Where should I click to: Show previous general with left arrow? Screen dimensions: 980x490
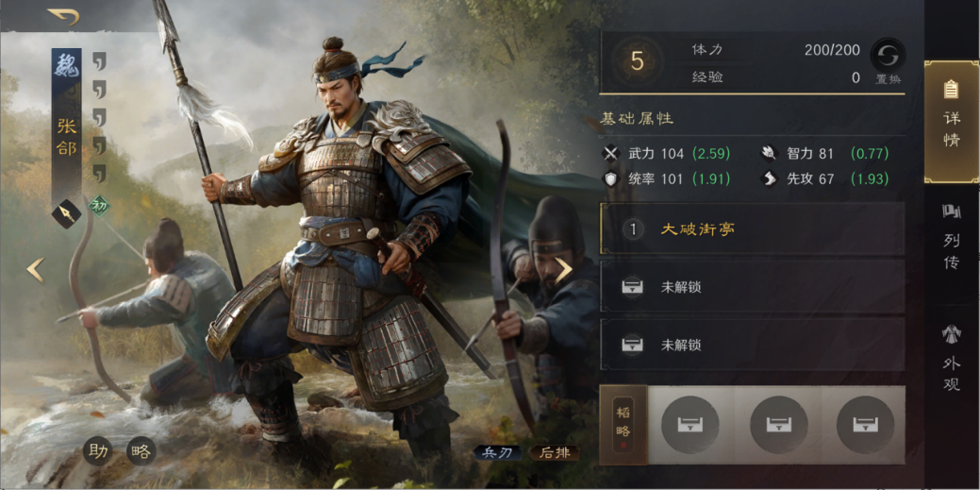click(36, 270)
